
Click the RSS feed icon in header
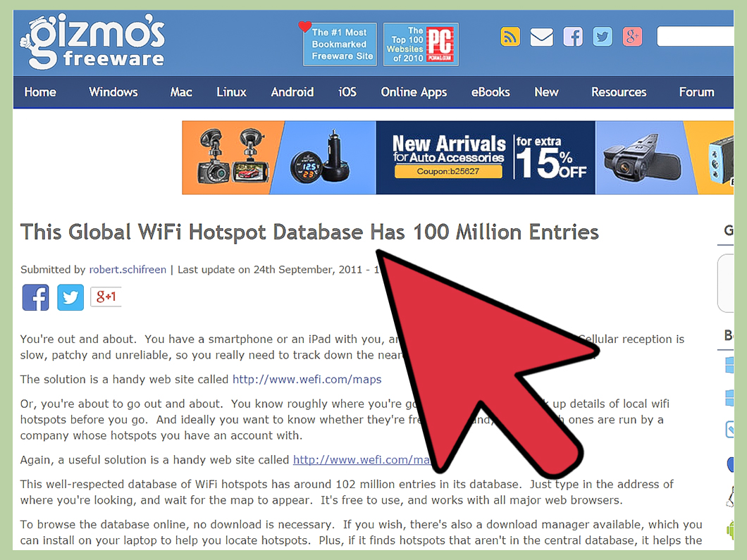pyautogui.click(x=510, y=37)
